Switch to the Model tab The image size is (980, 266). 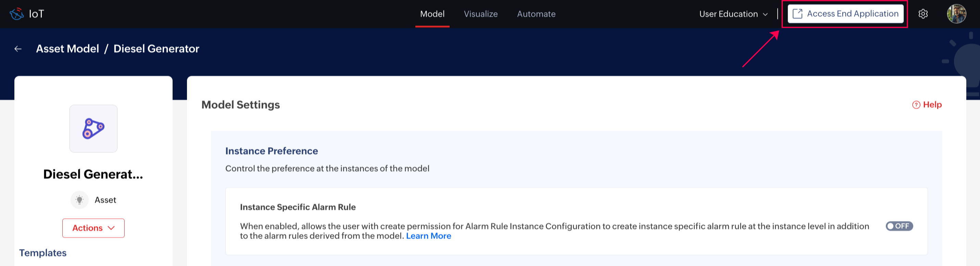432,14
